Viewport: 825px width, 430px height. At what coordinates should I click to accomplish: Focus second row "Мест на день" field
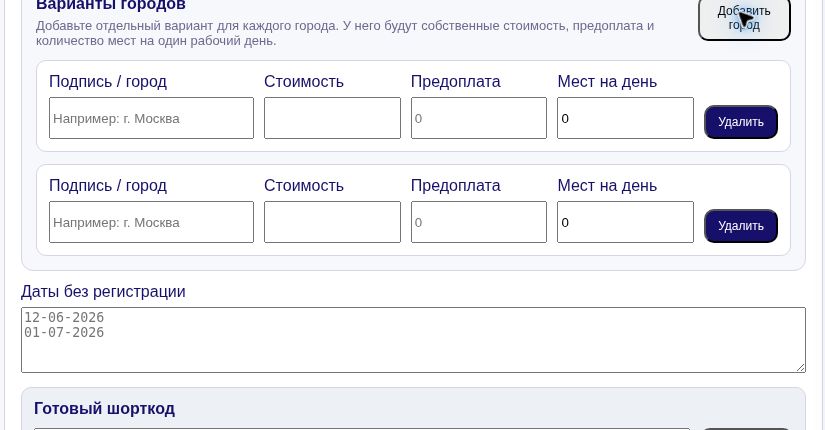point(625,222)
